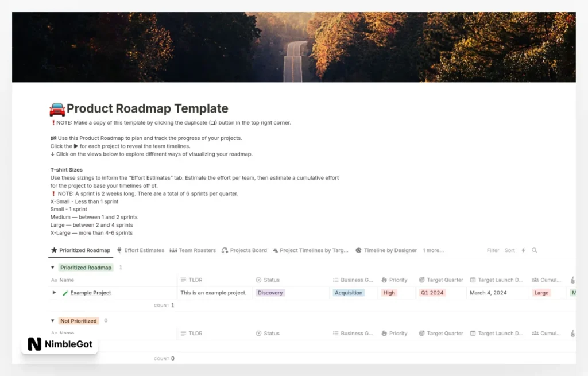
Task: Open the Team Roasters view tab
Action: (192, 250)
